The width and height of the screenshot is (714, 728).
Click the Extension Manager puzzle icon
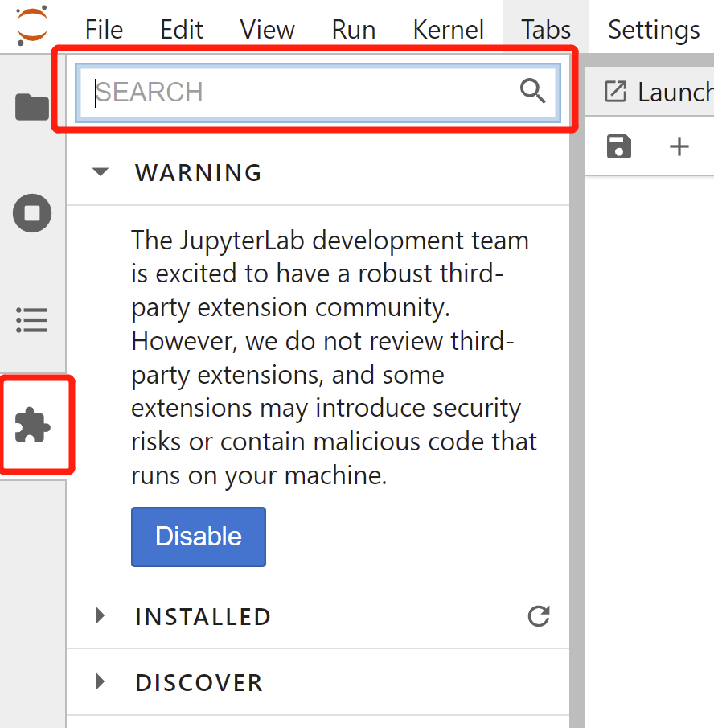click(33, 426)
